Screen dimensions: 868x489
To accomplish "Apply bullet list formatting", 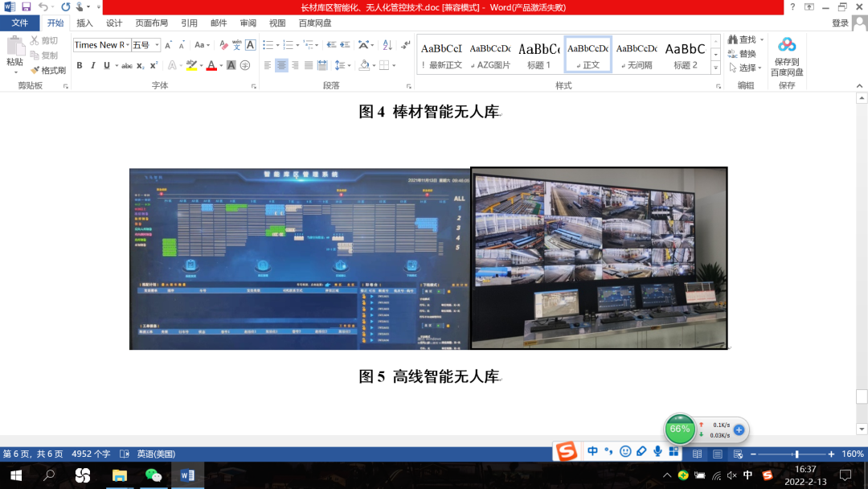I will [x=268, y=45].
